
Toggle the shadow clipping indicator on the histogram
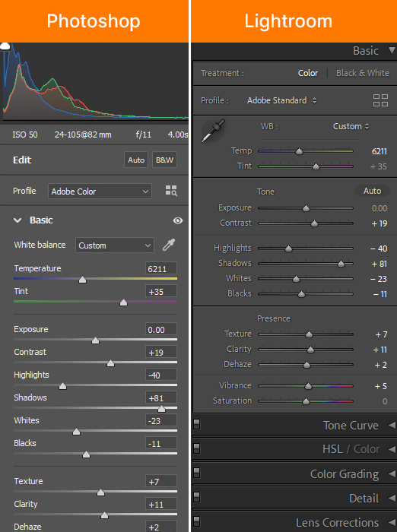(5, 46)
